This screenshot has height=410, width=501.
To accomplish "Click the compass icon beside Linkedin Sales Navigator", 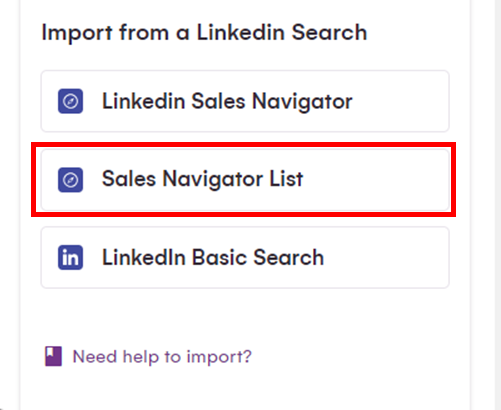I will [x=70, y=101].
